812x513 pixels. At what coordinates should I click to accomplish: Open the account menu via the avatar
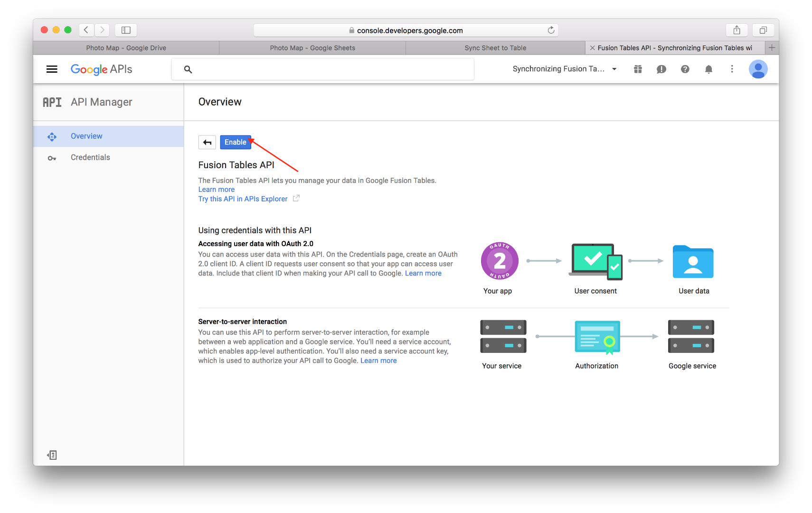[x=758, y=69]
